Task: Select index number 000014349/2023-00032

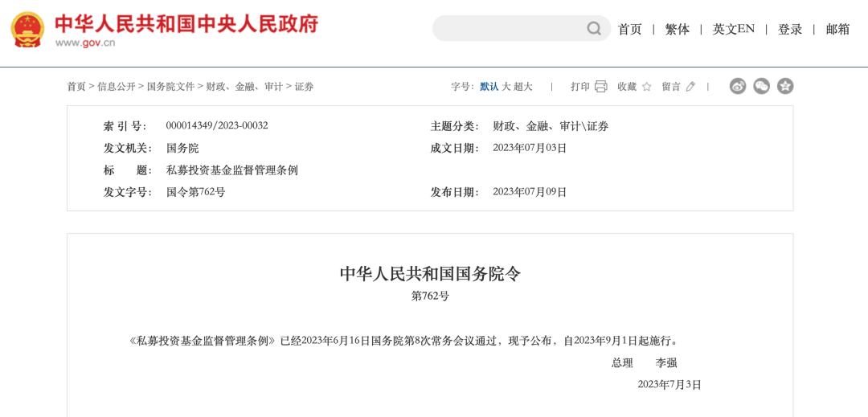Action: click(x=217, y=125)
